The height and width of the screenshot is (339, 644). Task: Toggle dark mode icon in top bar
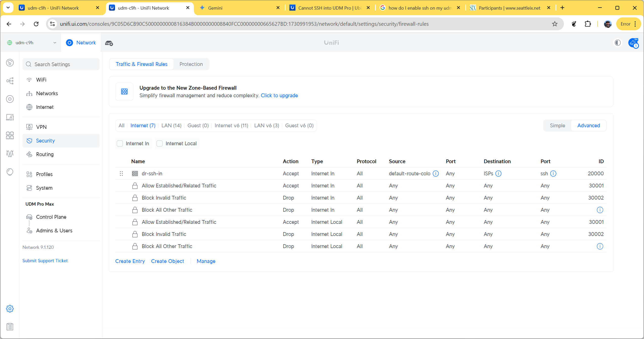[617, 43]
